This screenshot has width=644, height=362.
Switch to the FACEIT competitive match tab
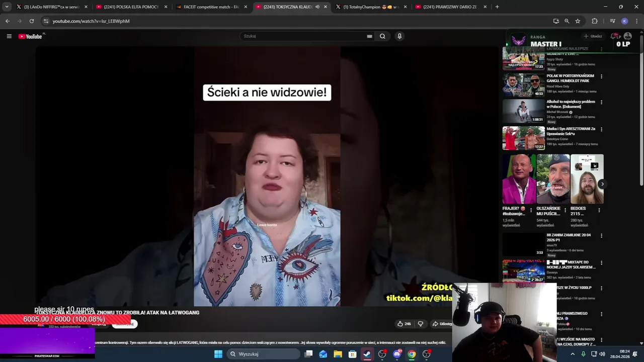[x=210, y=7]
